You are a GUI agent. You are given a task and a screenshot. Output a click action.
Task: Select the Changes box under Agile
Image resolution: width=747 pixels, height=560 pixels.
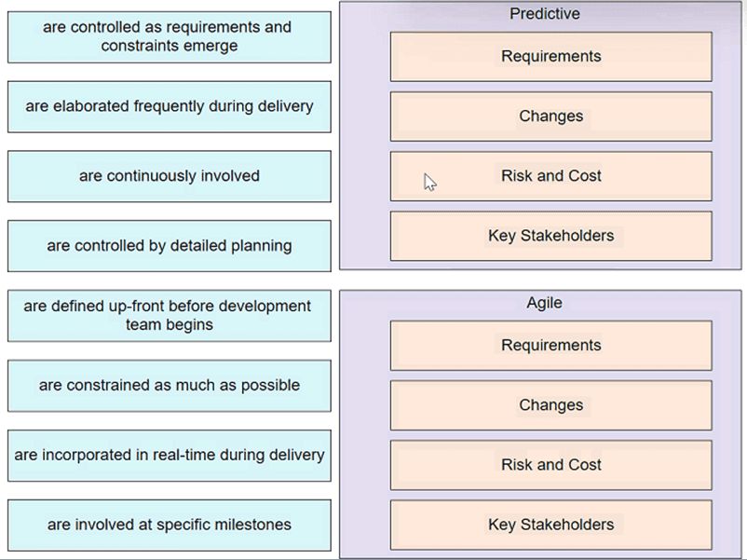pos(550,405)
